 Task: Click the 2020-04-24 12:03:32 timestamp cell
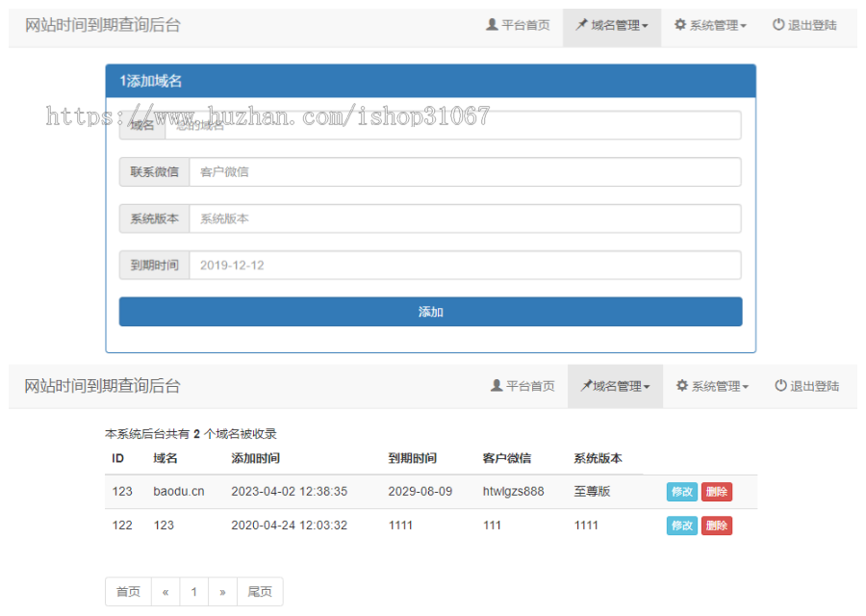pyautogui.click(x=289, y=526)
